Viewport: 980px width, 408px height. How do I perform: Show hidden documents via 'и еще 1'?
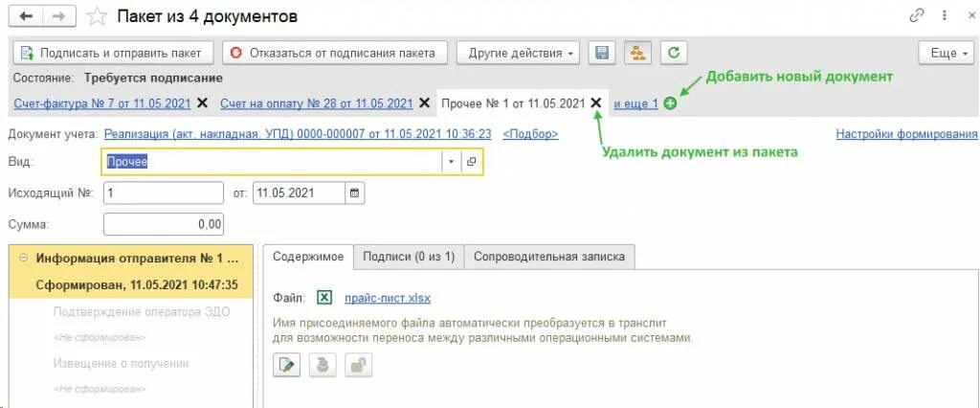point(635,103)
